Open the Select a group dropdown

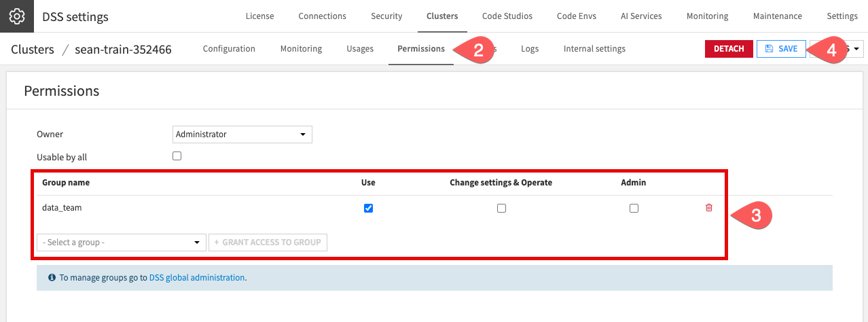(122, 243)
